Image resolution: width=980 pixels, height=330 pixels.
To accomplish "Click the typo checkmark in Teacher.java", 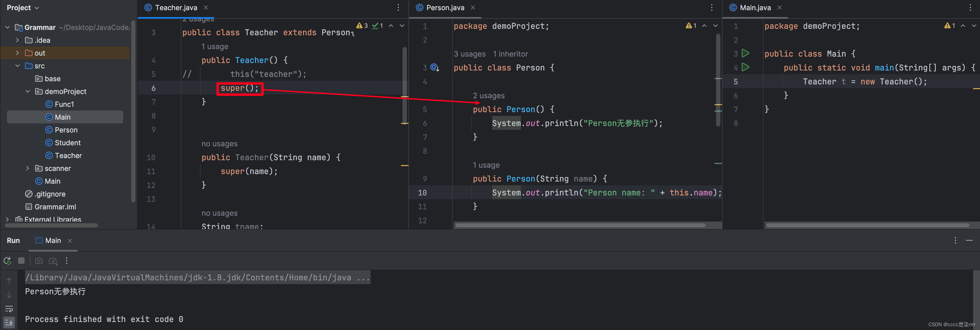I will pyautogui.click(x=377, y=26).
